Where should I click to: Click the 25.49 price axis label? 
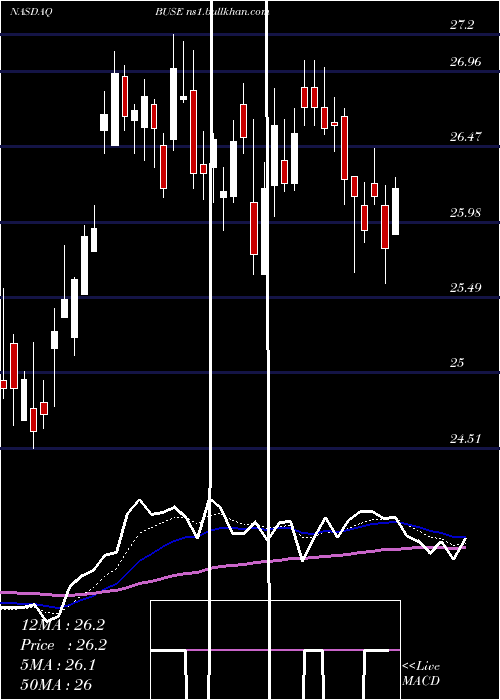(x=466, y=288)
